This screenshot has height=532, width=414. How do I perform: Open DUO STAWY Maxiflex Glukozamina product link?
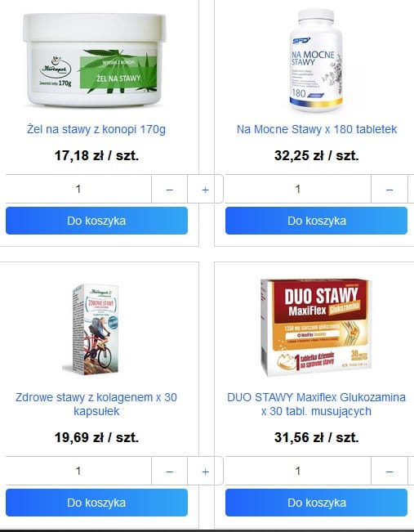click(316, 404)
